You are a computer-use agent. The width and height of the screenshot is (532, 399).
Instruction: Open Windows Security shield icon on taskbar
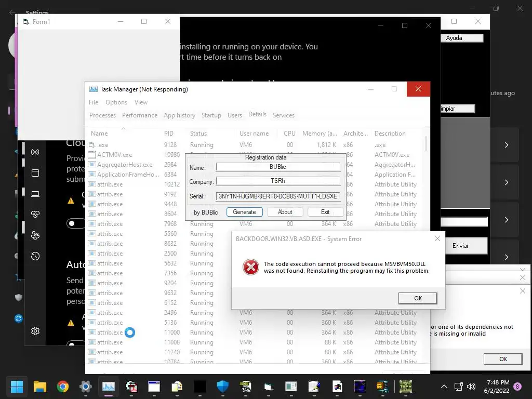222,387
